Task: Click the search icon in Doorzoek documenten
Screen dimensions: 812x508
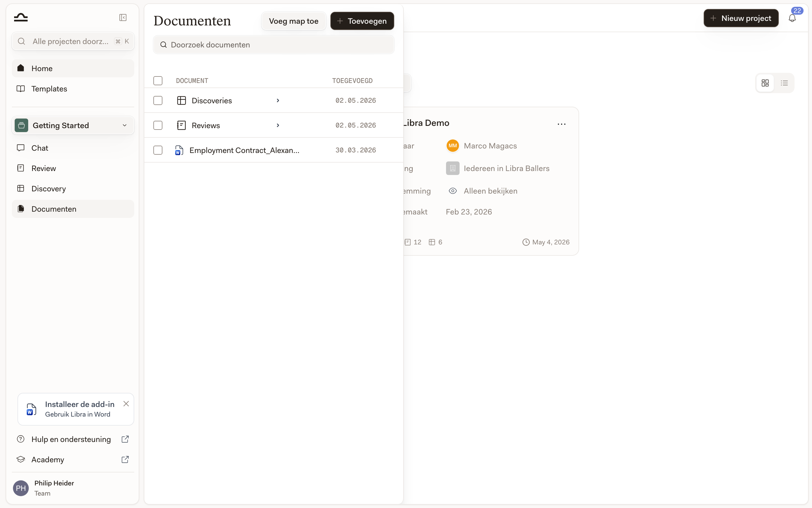Action: tap(164, 45)
